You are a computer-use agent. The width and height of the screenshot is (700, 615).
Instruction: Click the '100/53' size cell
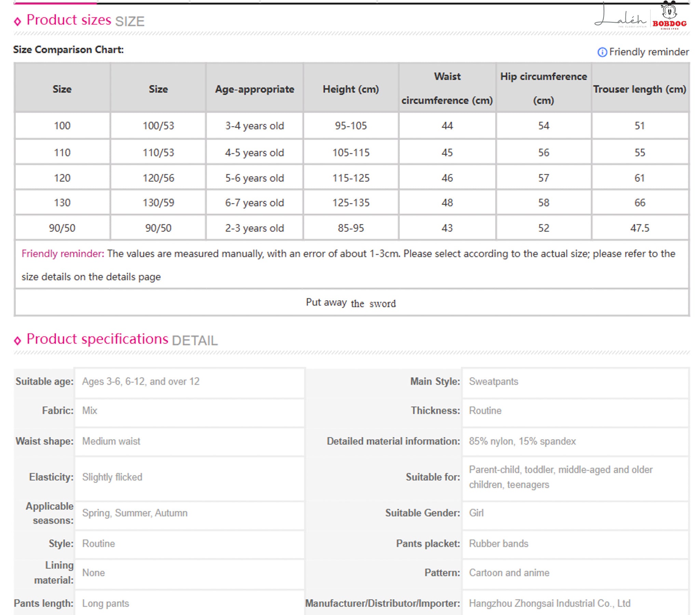pyautogui.click(x=158, y=126)
